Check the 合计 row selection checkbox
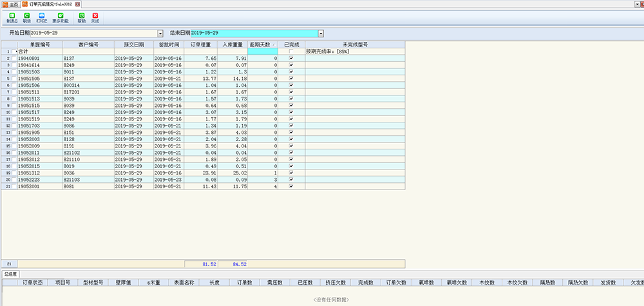 point(14,52)
